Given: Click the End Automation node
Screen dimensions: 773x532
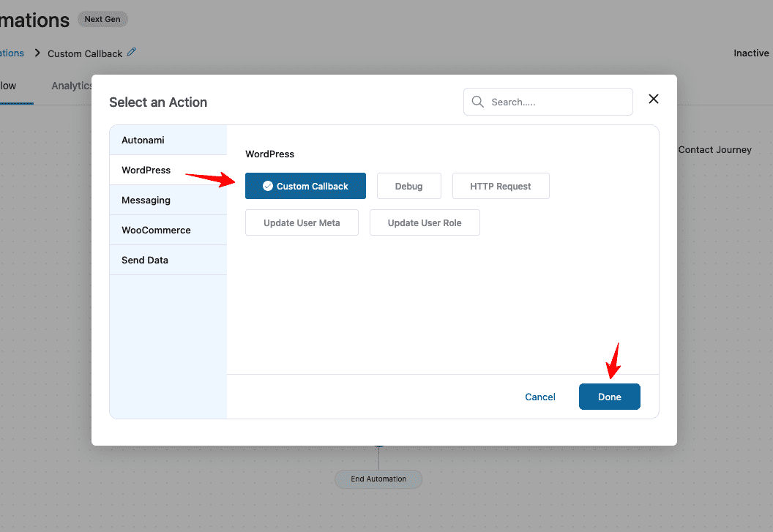Looking at the screenshot, I should [378, 479].
